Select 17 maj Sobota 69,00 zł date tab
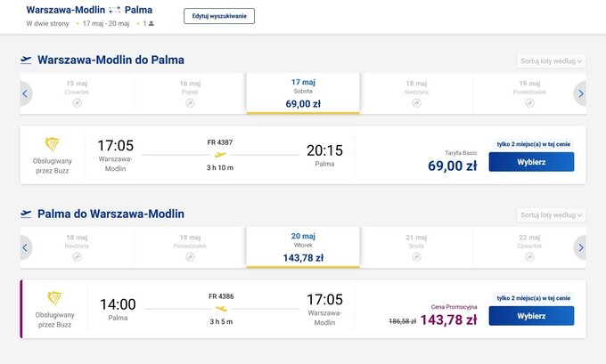Screen dimensions: 606x364 (303, 93)
